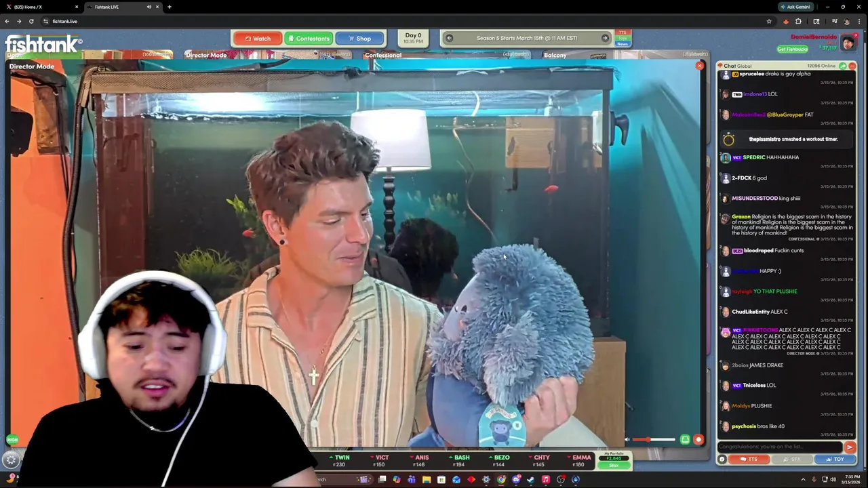Open the Contestants page
The image size is (868, 488).
tap(308, 39)
